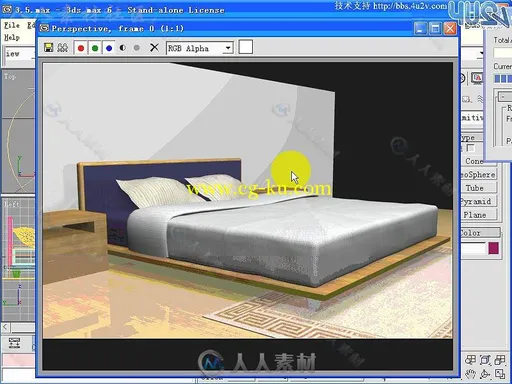512x384 pixels.
Task: Open the File menu
Action: point(12,25)
